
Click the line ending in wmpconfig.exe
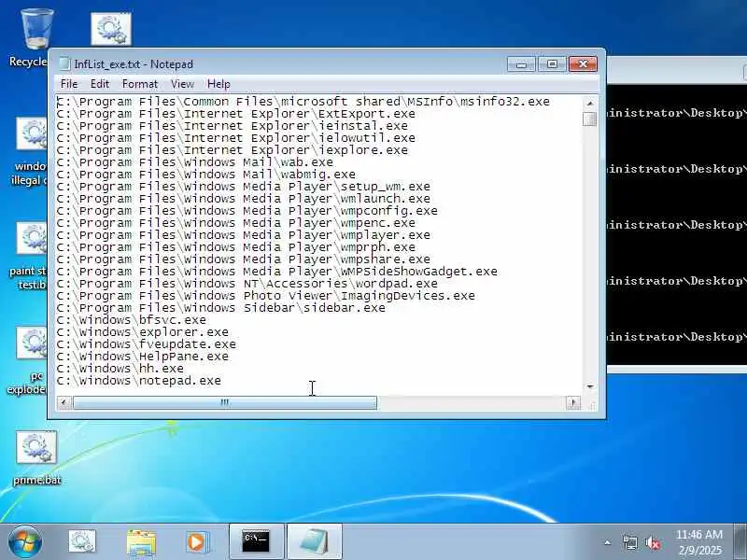point(247,211)
